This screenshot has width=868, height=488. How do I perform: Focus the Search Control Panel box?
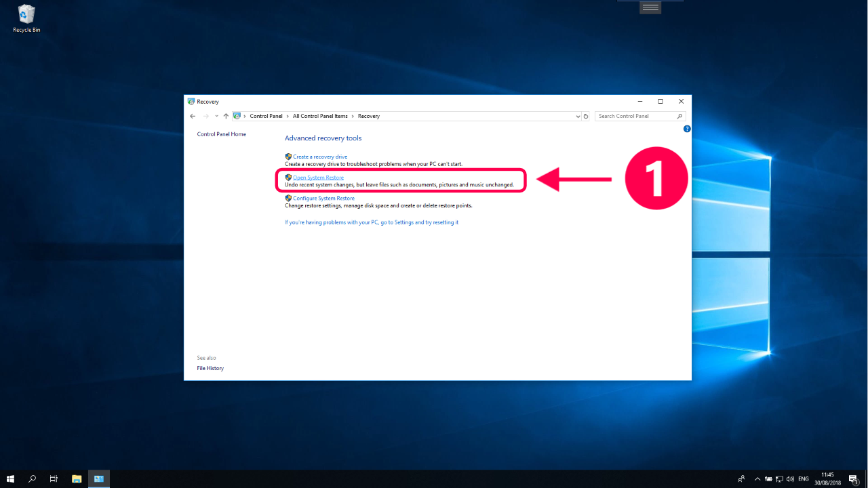point(640,116)
